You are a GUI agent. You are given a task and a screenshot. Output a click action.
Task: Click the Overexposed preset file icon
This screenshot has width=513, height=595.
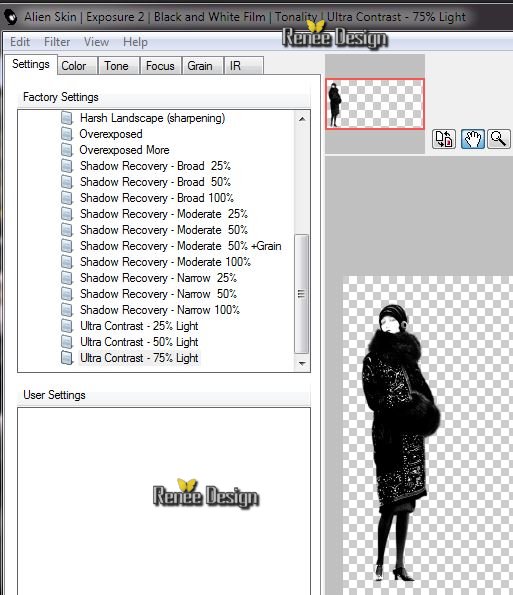tap(67, 134)
